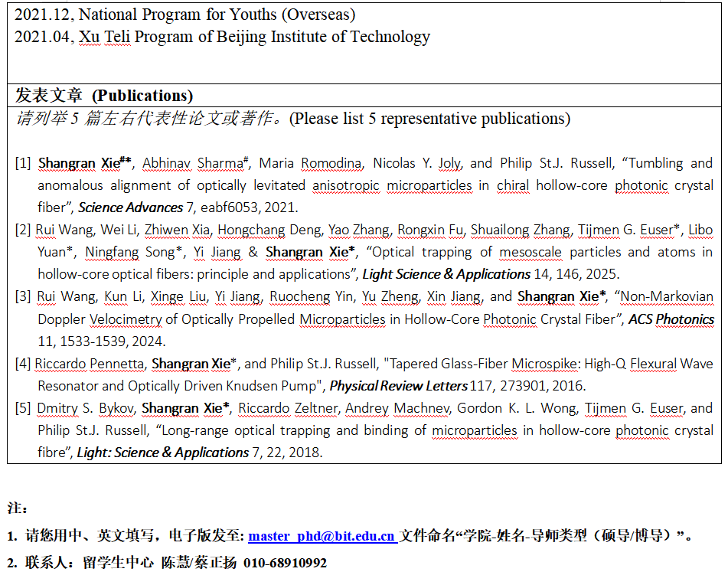Click the 'Xu Teli Program' award line

click(222, 36)
